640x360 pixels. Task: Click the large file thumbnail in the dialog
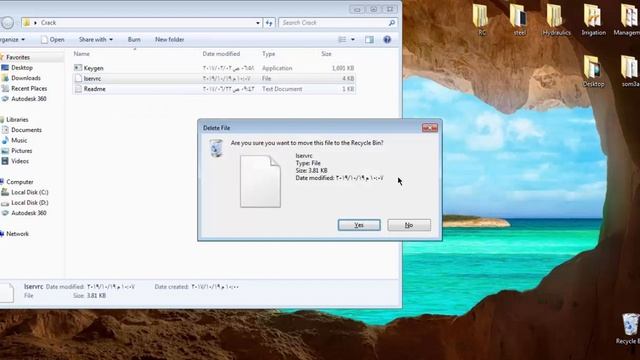(260, 181)
